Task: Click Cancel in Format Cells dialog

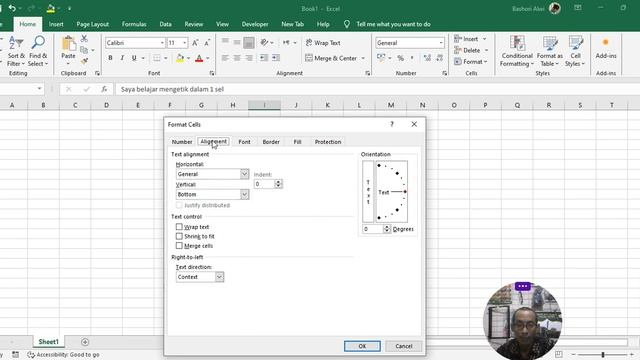Action: pos(404,346)
